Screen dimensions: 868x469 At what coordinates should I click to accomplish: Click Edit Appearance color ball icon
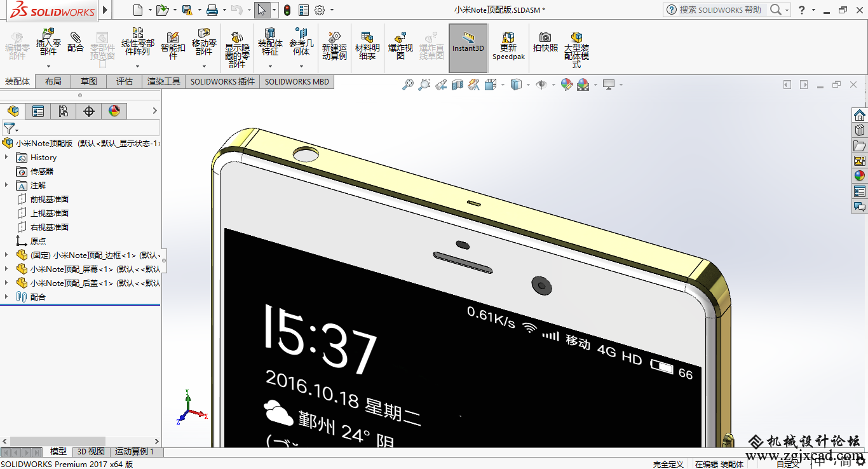pos(566,85)
